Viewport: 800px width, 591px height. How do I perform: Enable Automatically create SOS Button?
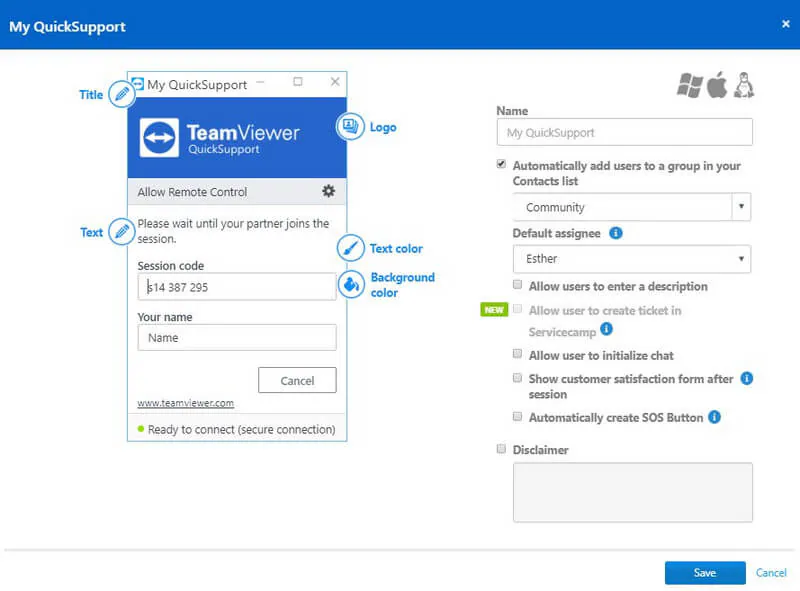(x=517, y=416)
